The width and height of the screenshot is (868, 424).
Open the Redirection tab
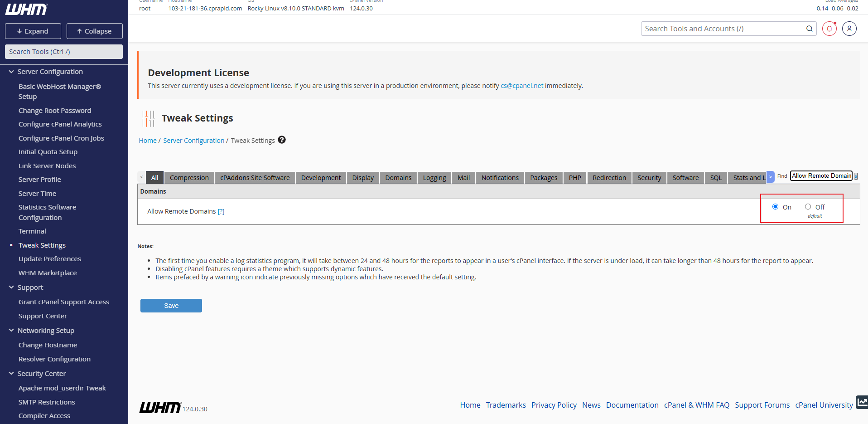(x=609, y=178)
